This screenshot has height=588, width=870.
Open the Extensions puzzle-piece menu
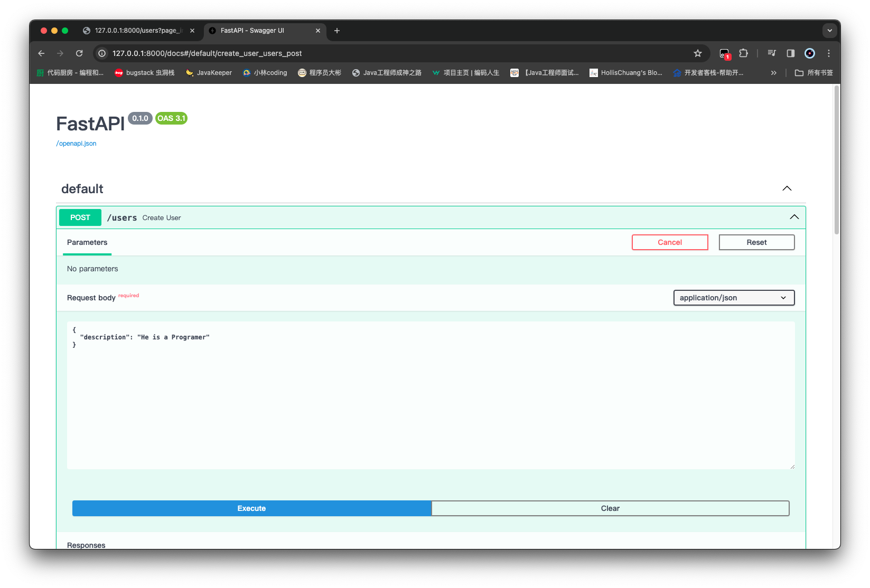[744, 53]
